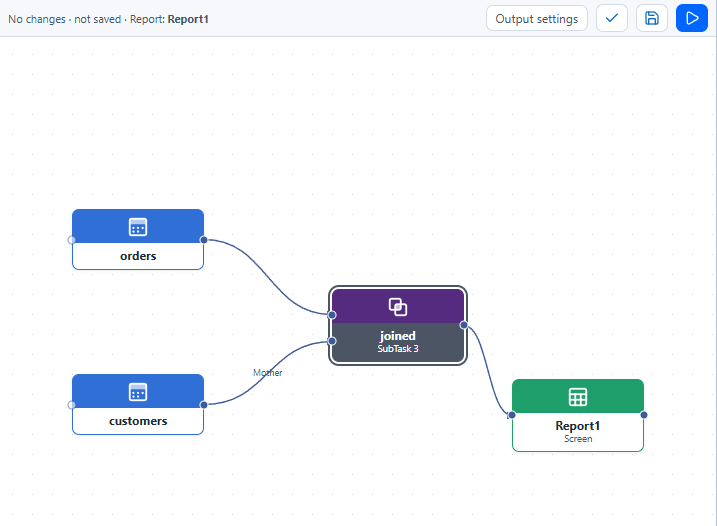Screen dimensions: 717x526
Task: Click the Report1 node title
Action: coord(578,426)
